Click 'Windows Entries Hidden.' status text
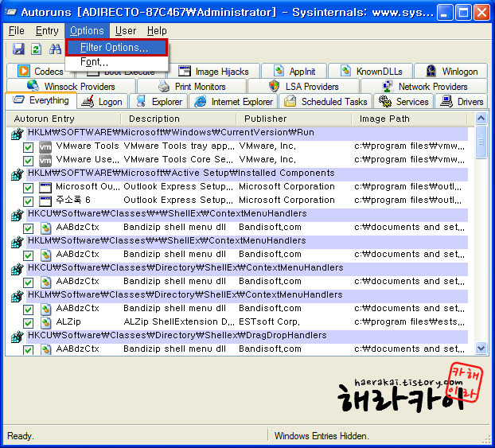The image size is (495, 448). 322,436
